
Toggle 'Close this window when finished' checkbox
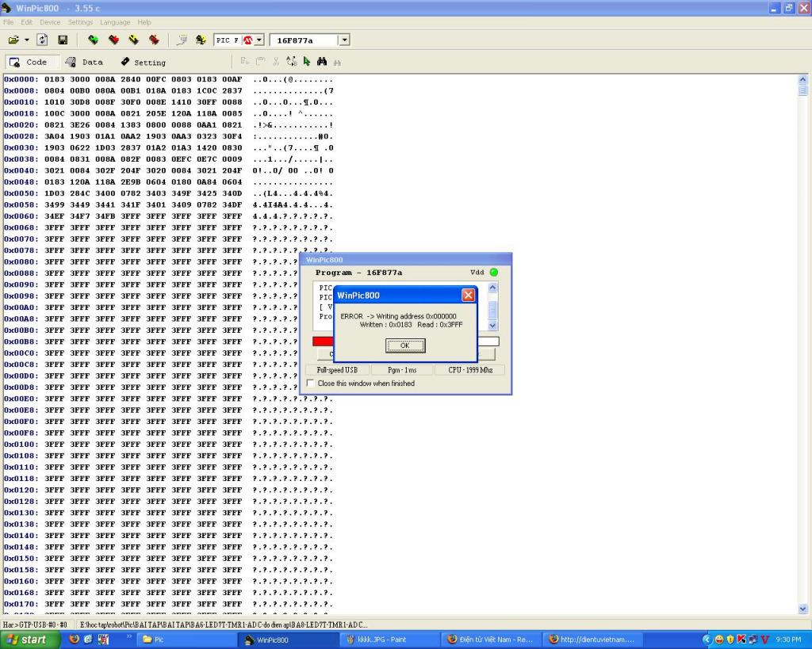point(310,383)
